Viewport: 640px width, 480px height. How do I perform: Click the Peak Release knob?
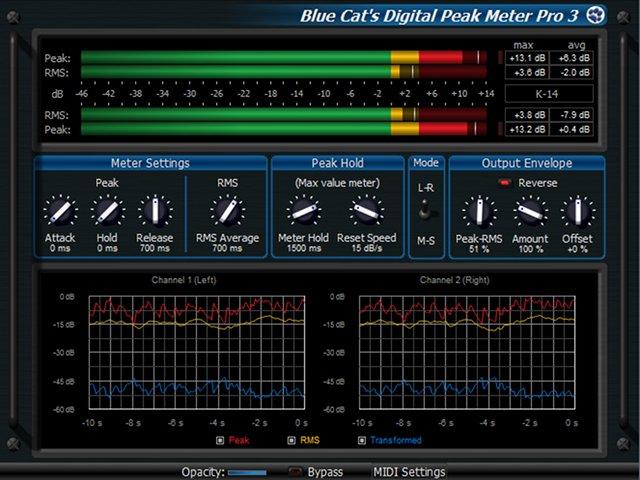click(x=155, y=211)
